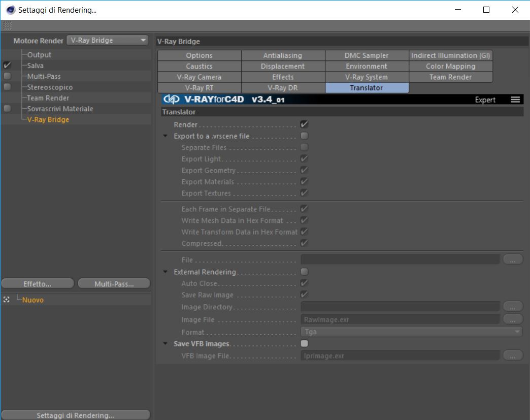530x420 pixels.
Task: Switch to V-Ray RT tab
Action: click(200, 88)
